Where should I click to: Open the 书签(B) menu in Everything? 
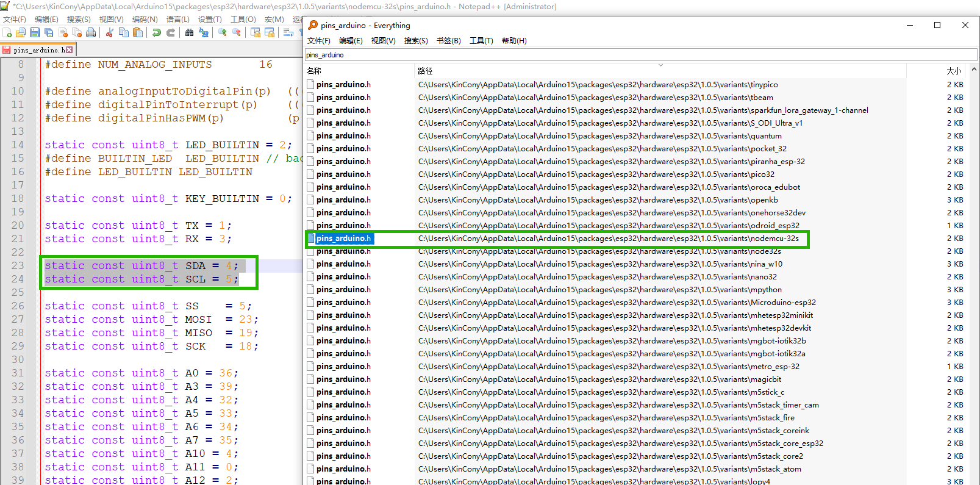tap(448, 41)
